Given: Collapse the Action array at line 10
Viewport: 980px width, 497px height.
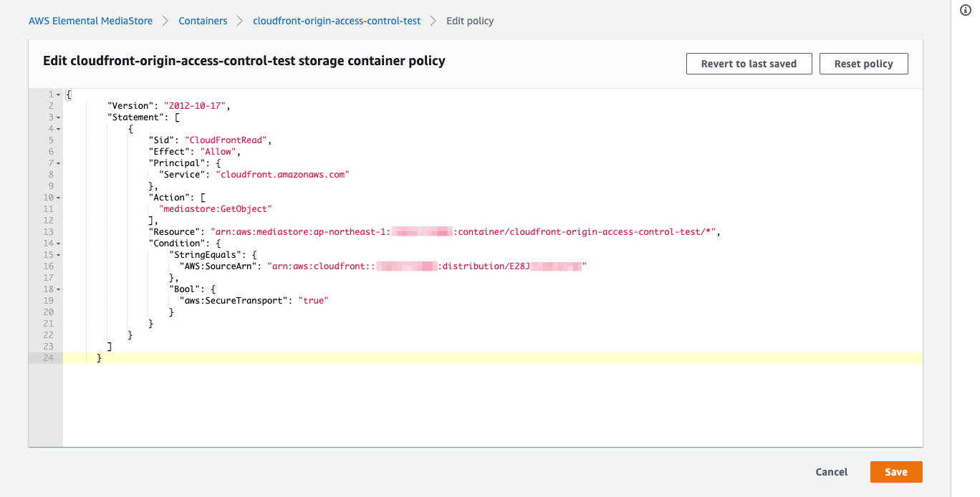Looking at the screenshot, I should click(58, 198).
